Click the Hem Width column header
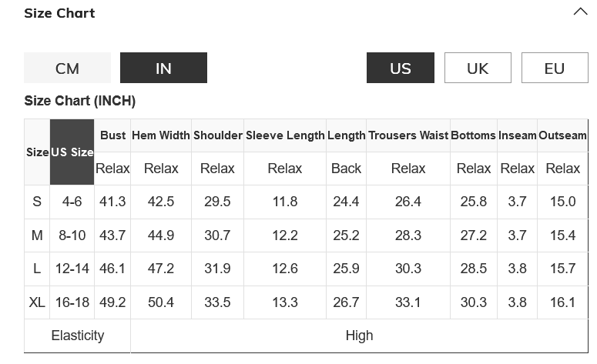This screenshot has height=364, width=597. [x=161, y=135]
